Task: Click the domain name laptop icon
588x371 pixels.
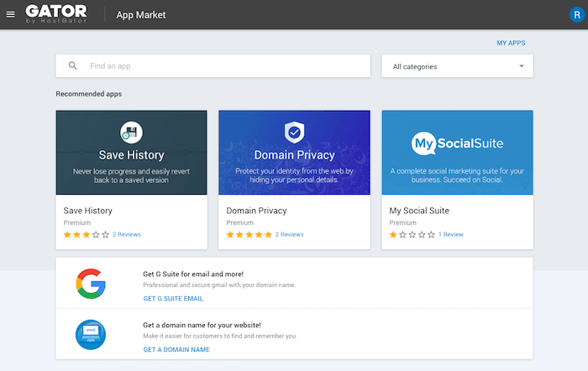Action: (91, 335)
